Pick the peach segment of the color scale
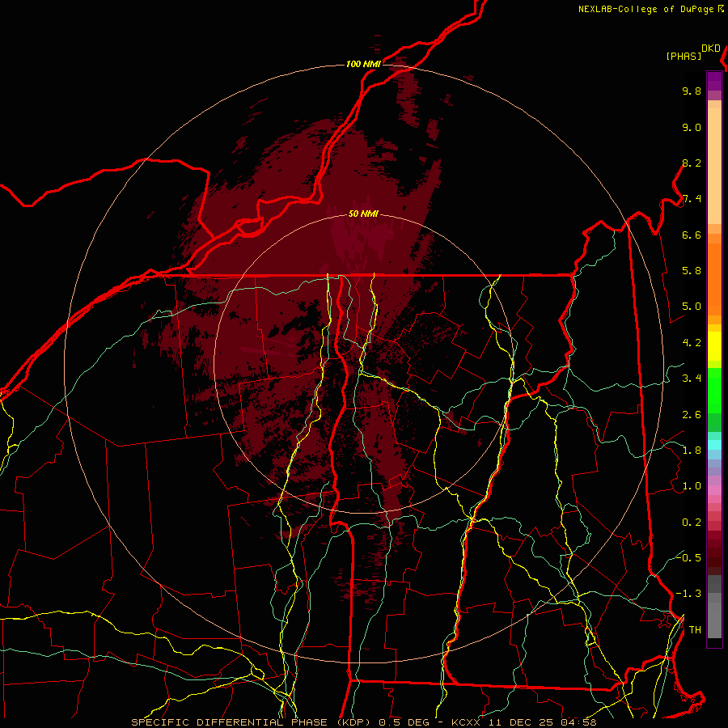Viewport: 728px width, 728px height. coord(714,166)
